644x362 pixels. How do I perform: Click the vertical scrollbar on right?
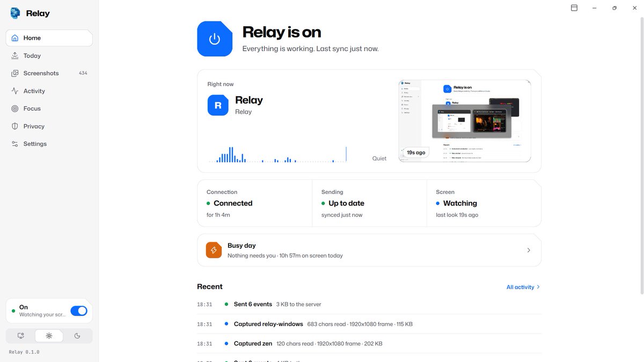pos(641,156)
